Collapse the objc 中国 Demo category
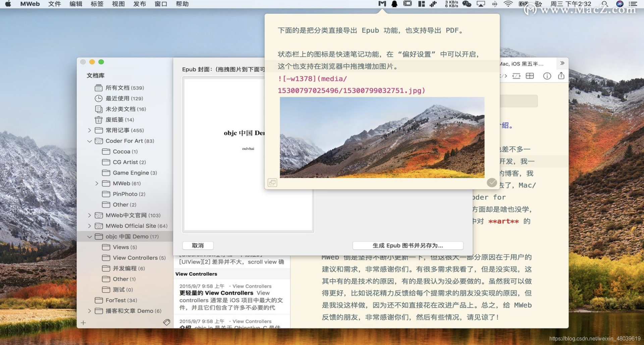Screen dimensions: 644x345 click(x=89, y=237)
